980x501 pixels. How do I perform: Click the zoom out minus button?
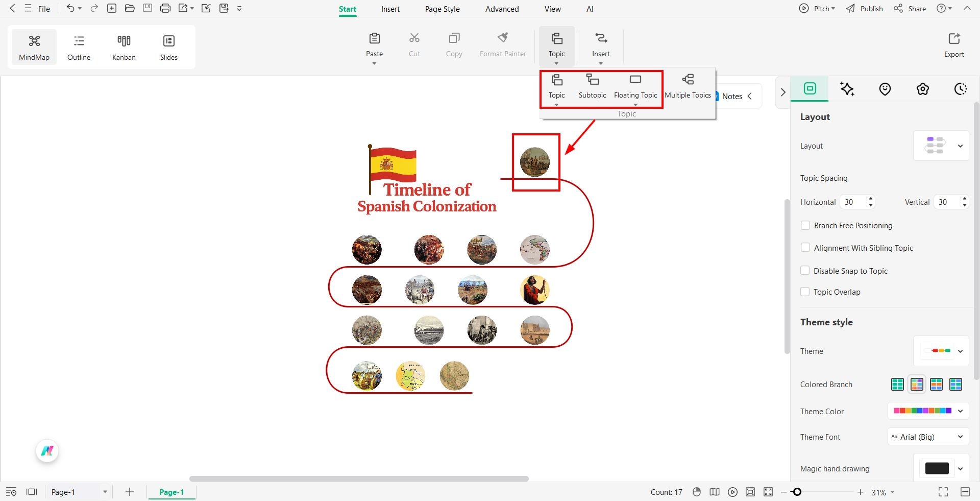coord(783,492)
